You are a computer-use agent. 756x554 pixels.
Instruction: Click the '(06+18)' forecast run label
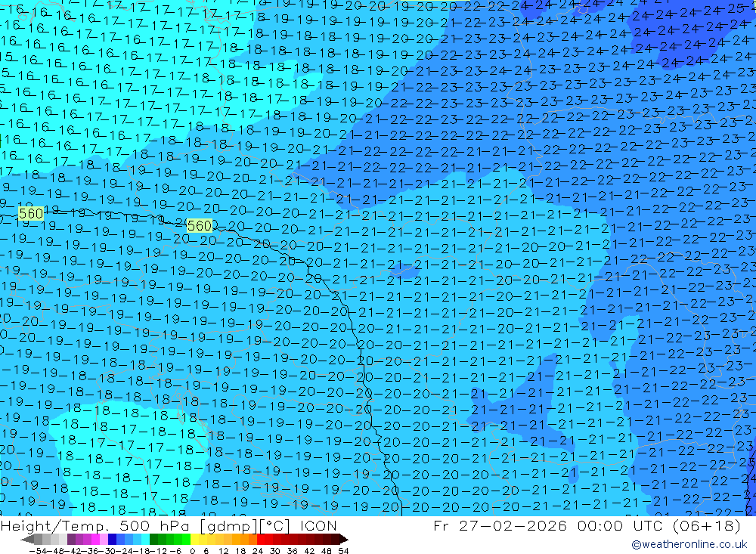click(706, 525)
